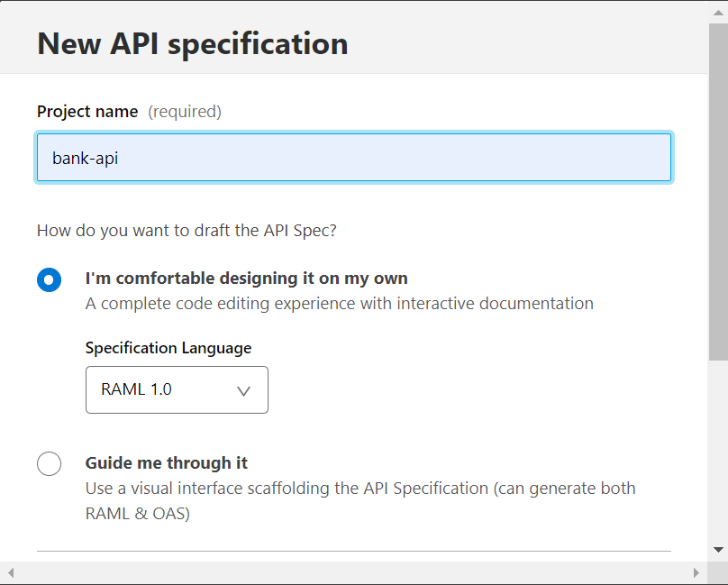Click the horizontal scrollbar left arrow
Viewport: 728px width, 585px height.
coord(11,572)
